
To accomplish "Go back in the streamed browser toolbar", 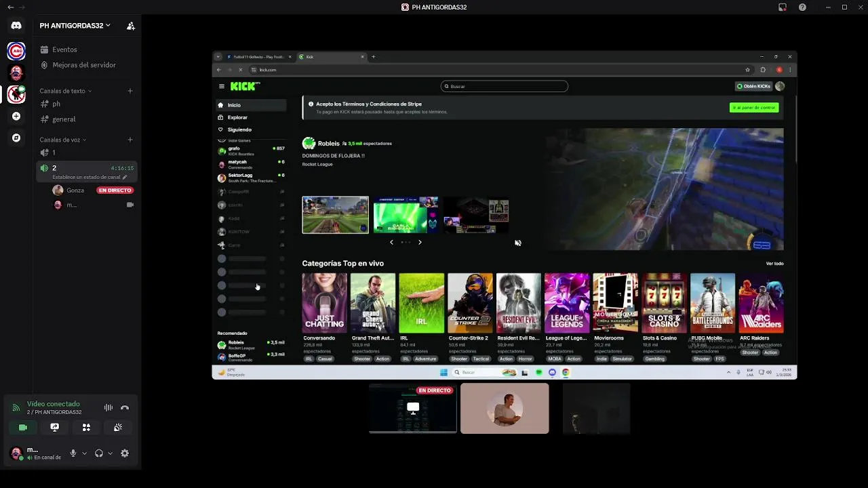I will point(218,70).
